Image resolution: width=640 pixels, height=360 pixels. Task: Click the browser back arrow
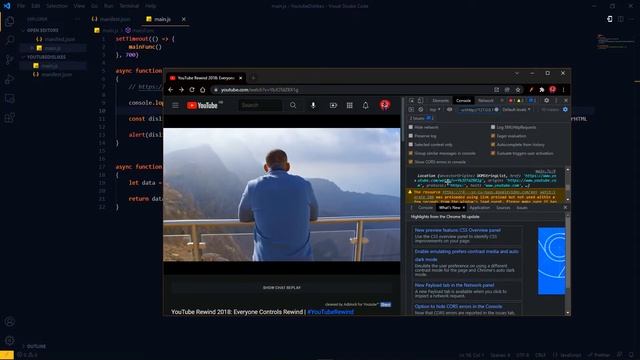coord(171,90)
